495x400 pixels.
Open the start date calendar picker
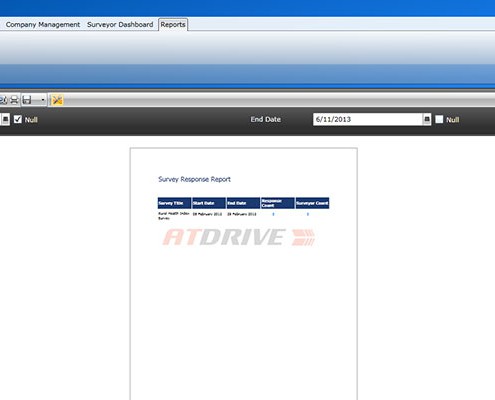5,119
